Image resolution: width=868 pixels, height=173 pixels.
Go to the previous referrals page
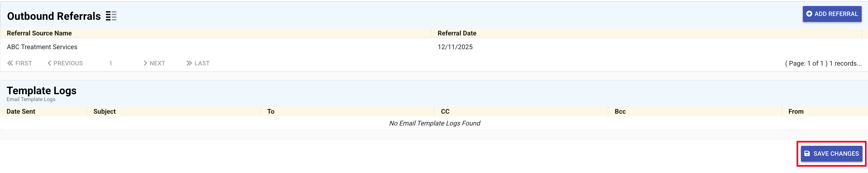tap(65, 63)
